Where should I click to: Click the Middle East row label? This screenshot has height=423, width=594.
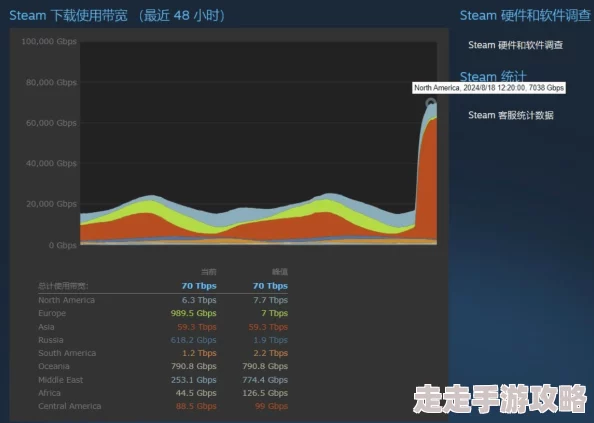coord(61,380)
